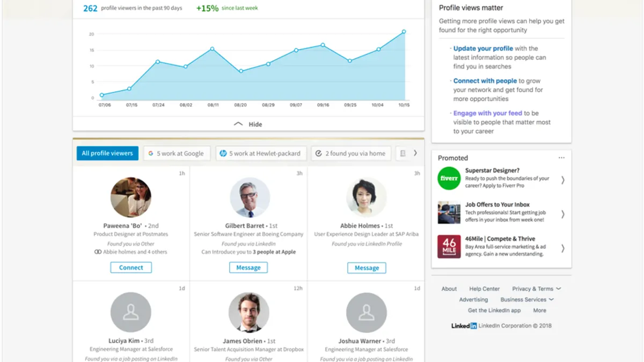Select the partially hidden filter chip
The height and width of the screenshot is (362, 644).
coord(402,153)
